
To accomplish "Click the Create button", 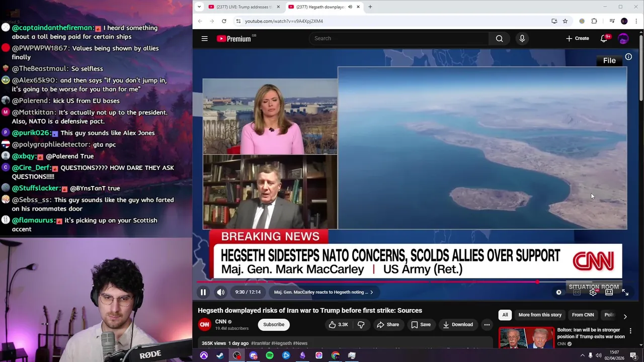I will coord(578,38).
